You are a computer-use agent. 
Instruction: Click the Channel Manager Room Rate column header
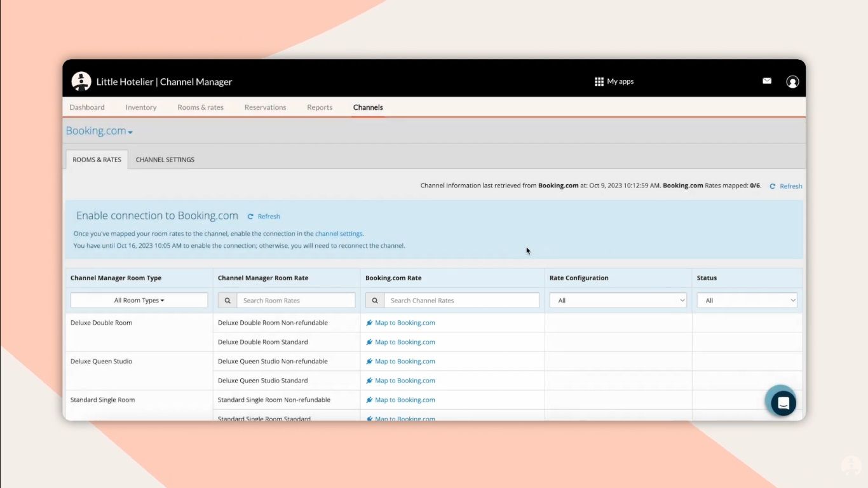263,278
